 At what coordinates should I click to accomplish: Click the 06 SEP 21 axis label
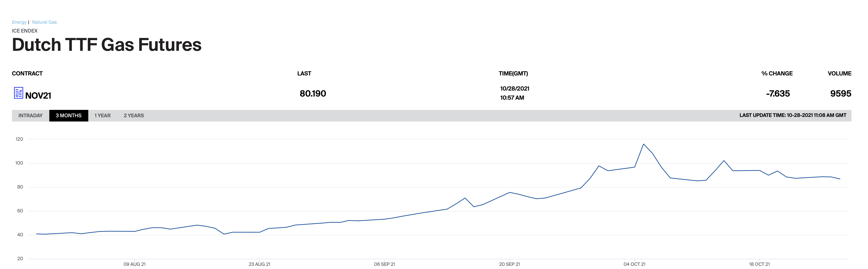tap(385, 264)
